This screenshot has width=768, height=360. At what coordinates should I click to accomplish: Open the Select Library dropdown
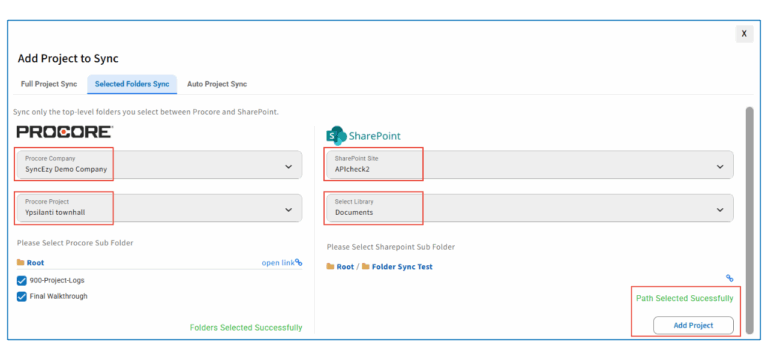(530, 208)
